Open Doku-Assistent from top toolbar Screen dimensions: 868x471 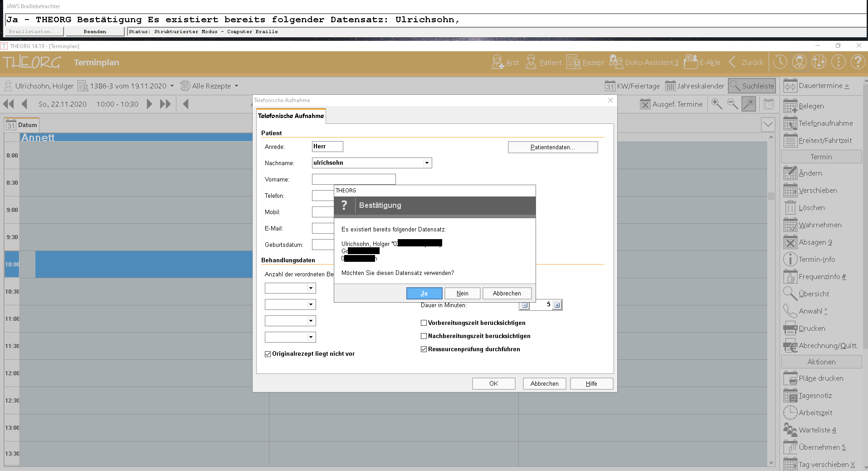[616, 62]
